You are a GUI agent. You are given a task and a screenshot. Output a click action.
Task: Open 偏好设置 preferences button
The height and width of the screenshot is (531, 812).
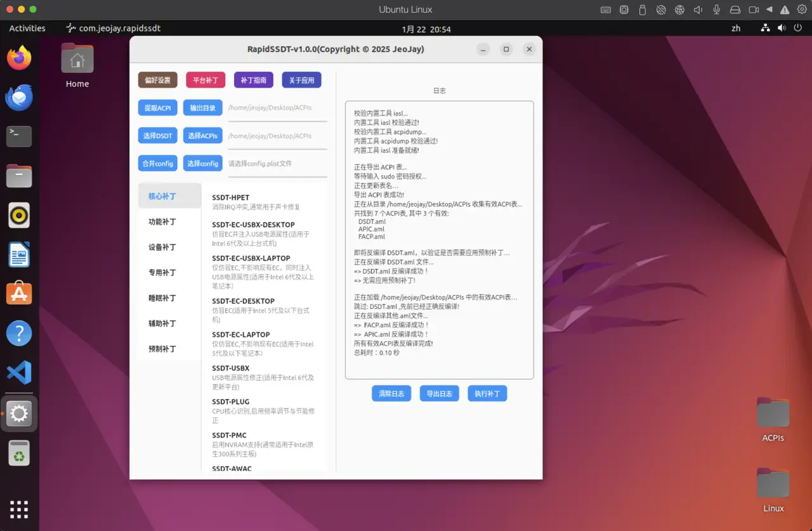coord(157,80)
